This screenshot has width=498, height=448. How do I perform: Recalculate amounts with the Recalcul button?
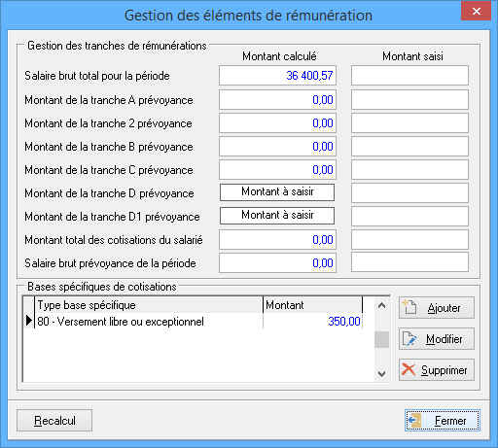pyautogui.click(x=54, y=421)
